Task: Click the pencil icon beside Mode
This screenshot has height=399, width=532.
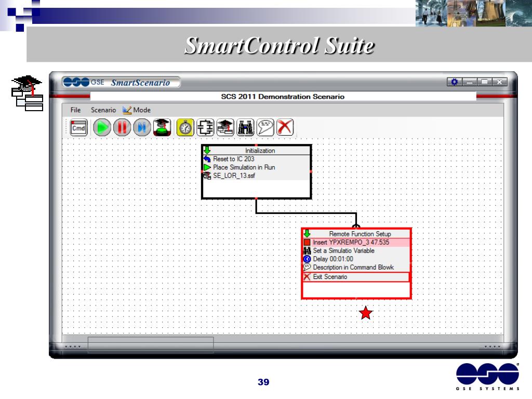Action: [x=127, y=110]
